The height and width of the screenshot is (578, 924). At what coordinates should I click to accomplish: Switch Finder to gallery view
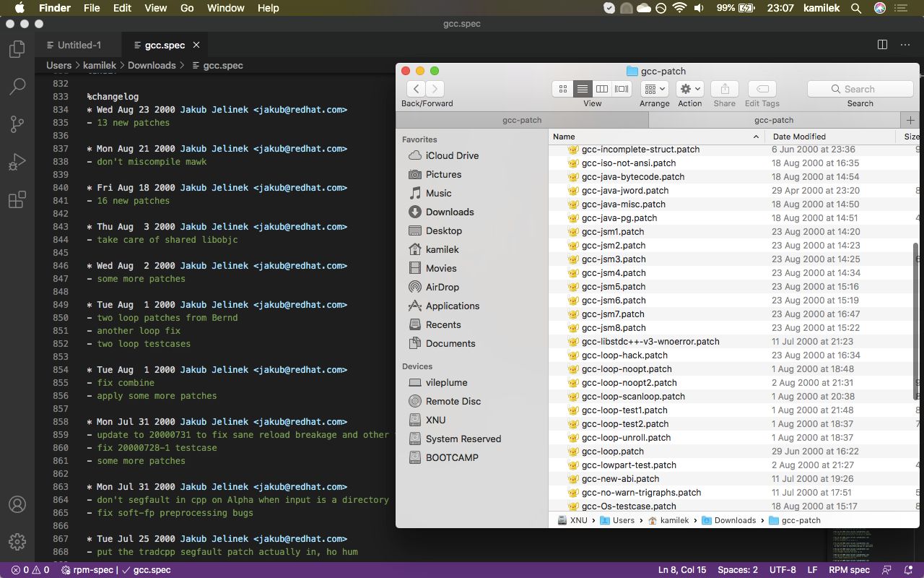click(622, 89)
